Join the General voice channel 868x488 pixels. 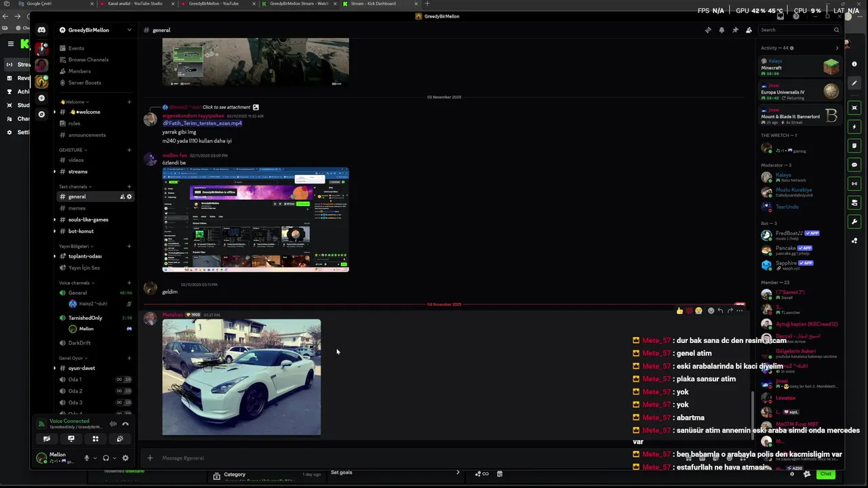[77, 293]
